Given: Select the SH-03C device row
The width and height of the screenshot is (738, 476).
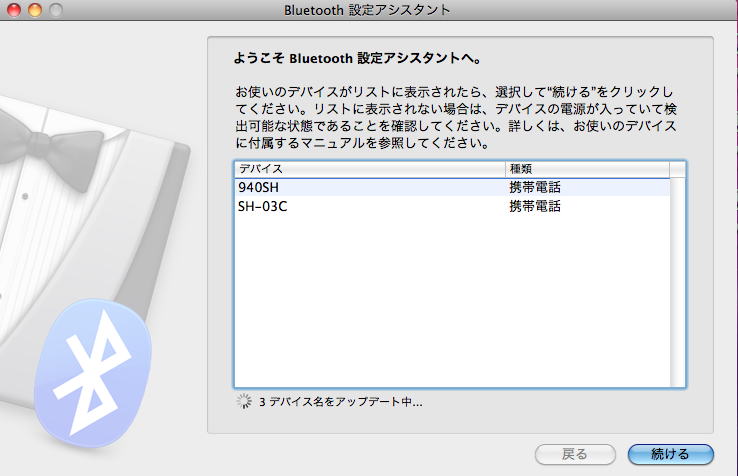Looking at the screenshot, I should coord(452,206).
